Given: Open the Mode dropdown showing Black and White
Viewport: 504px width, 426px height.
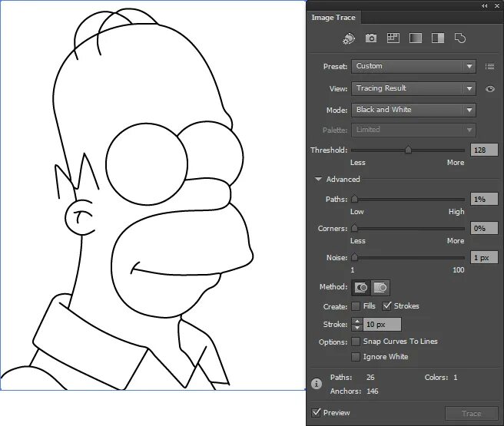Looking at the screenshot, I should pos(413,110).
